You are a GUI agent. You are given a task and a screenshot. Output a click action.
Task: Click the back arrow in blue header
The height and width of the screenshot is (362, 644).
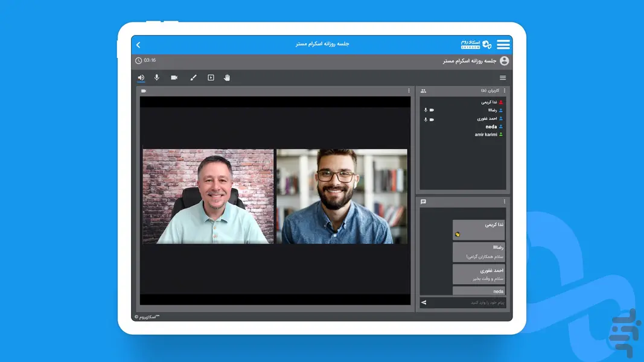(138, 45)
